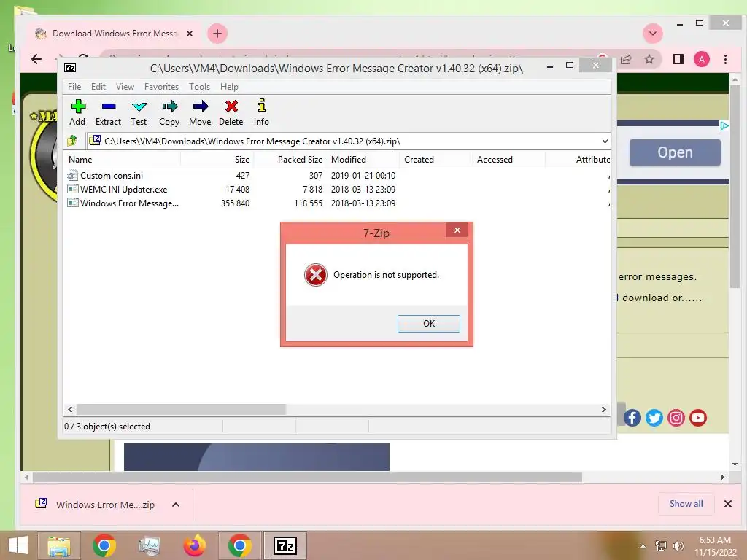
Task: Open the Facebook social icon
Action: pos(632,418)
